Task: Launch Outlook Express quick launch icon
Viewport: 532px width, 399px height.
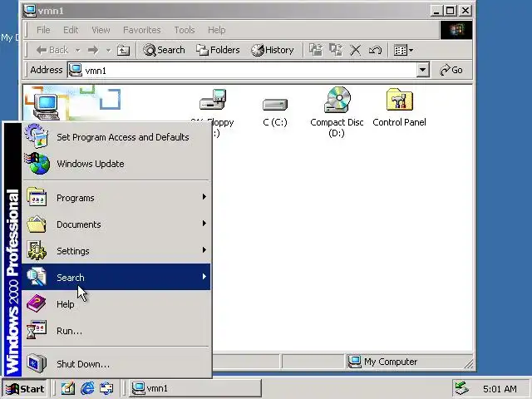Action: click(106, 388)
